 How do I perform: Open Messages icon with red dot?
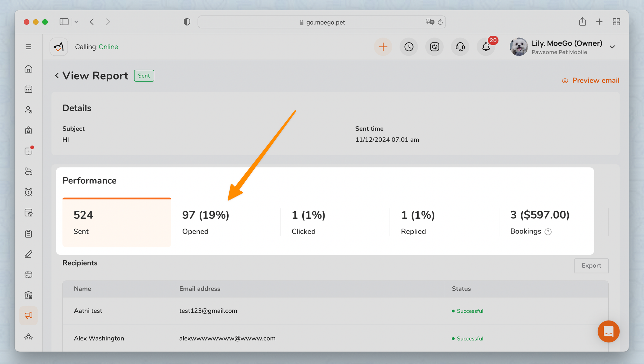28,151
